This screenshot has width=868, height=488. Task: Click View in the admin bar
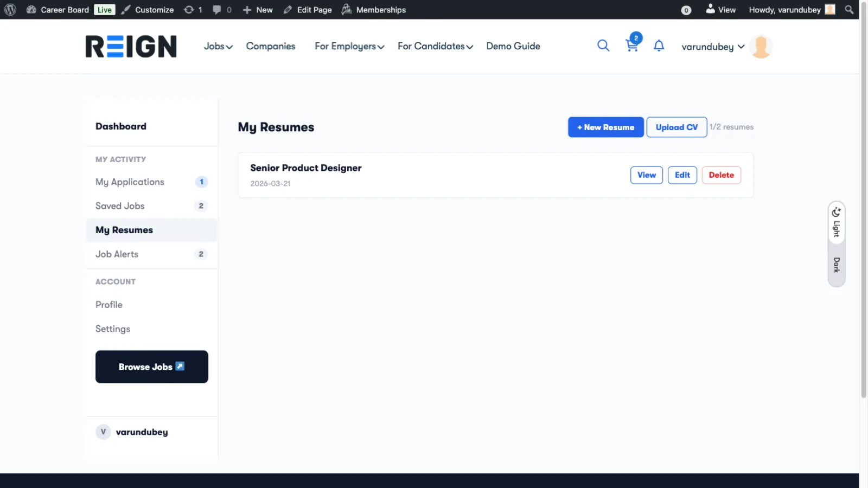720,10
